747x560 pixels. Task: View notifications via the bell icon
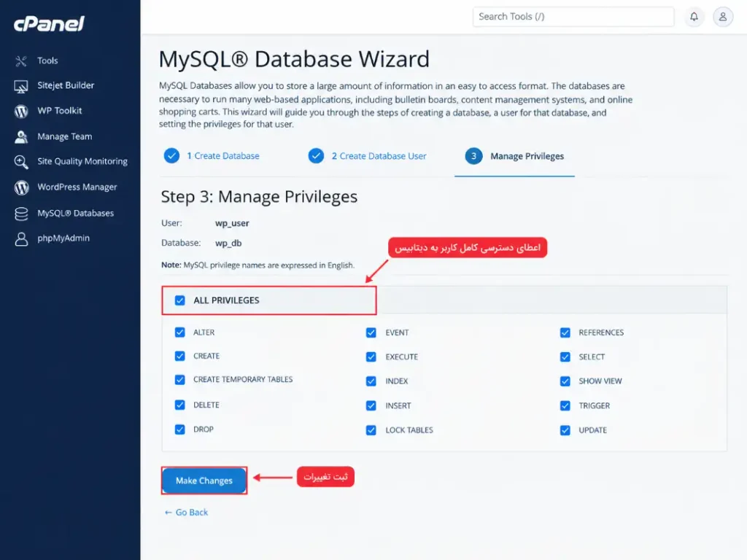(x=694, y=17)
